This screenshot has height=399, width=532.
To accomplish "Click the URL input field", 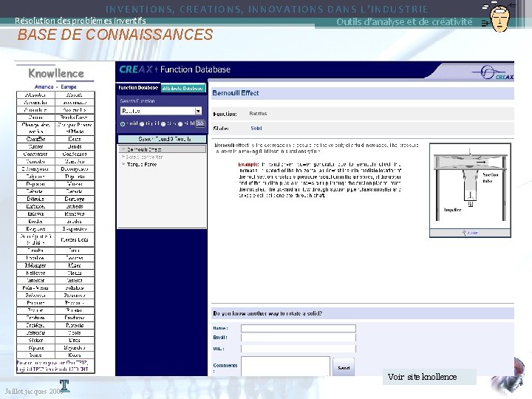I will click(x=299, y=349).
